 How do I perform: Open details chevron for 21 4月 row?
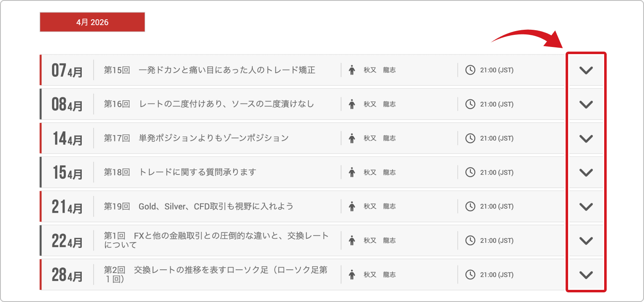586,206
